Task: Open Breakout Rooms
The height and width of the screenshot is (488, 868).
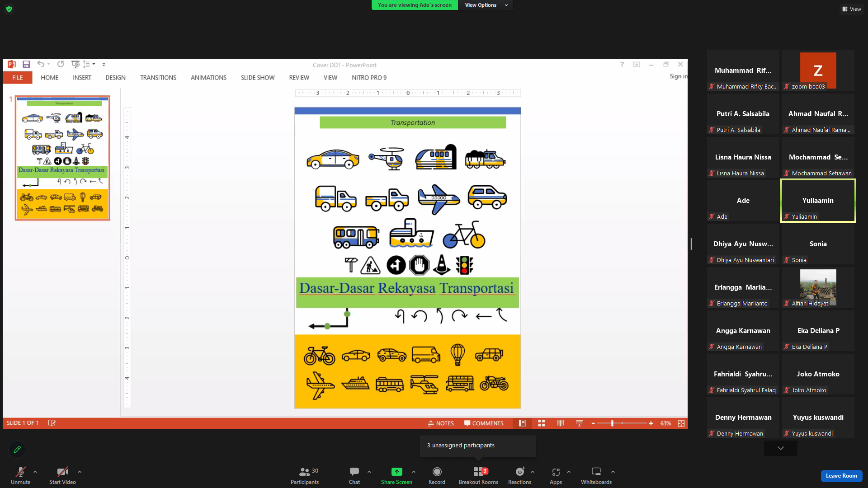Action: click(x=478, y=476)
